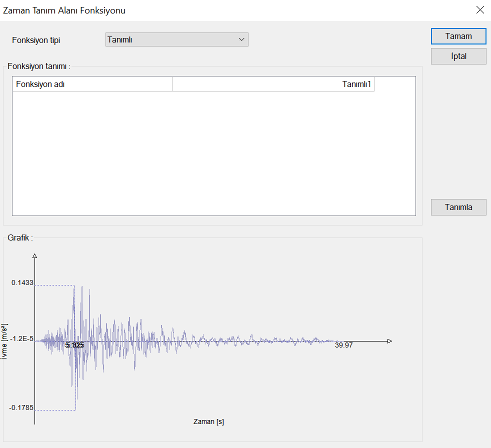This screenshot has width=491, height=448.
Task: Click the Zaman [s] axis title
Action: tap(208, 421)
